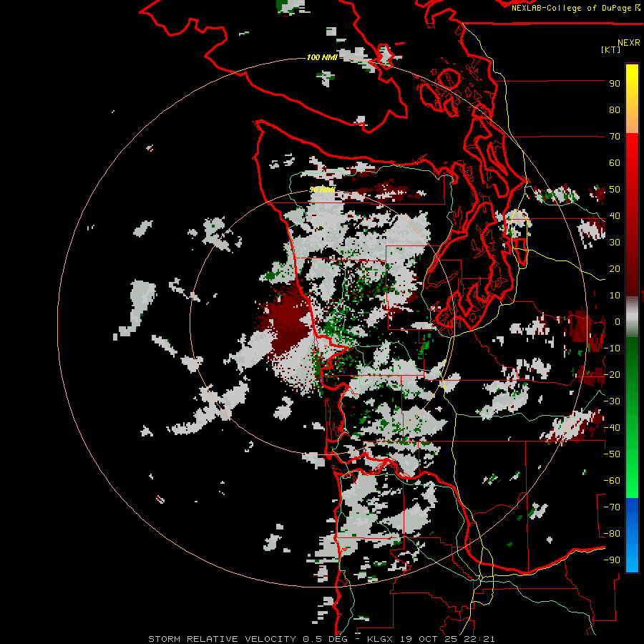Viewport: 644px width, 644px height.
Task: Select the positive 20 scale value
Action: pyautogui.click(x=615, y=269)
